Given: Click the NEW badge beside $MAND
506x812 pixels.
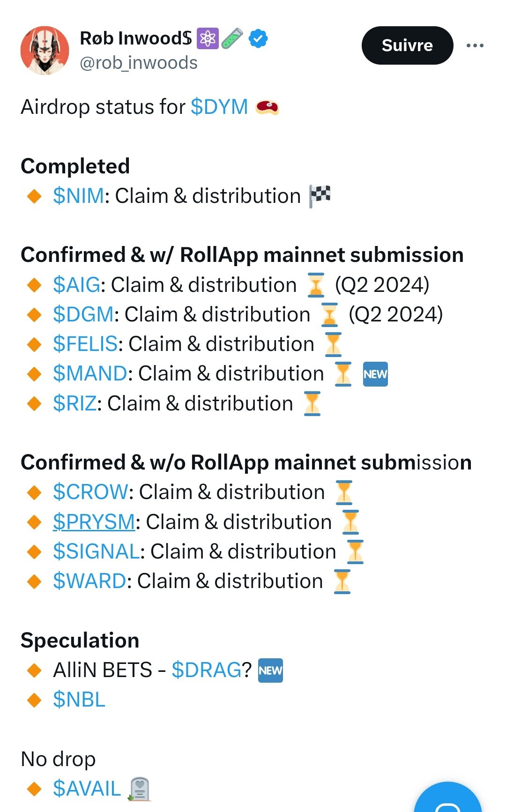Looking at the screenshot, I should coord(375,374).
